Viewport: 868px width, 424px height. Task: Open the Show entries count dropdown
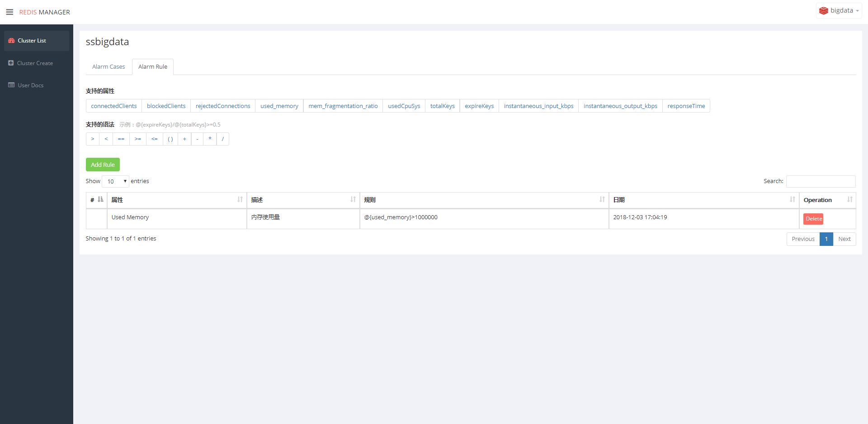point(115,181)
